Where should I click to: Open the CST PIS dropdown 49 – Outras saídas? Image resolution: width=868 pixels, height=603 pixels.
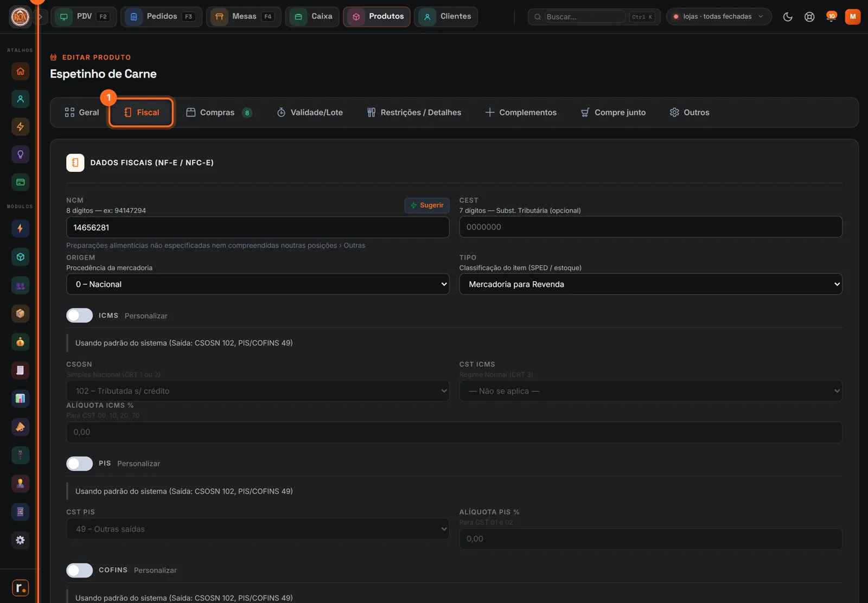tap(258, 529)
